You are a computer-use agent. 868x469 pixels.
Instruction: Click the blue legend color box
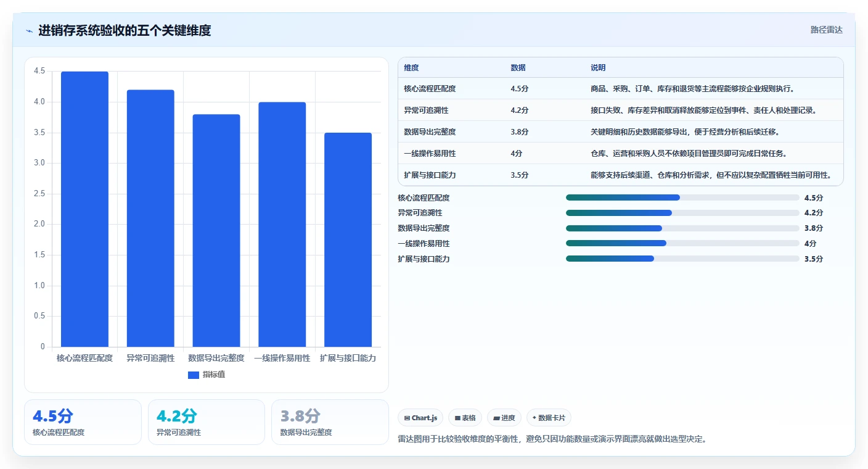[194, 375]
